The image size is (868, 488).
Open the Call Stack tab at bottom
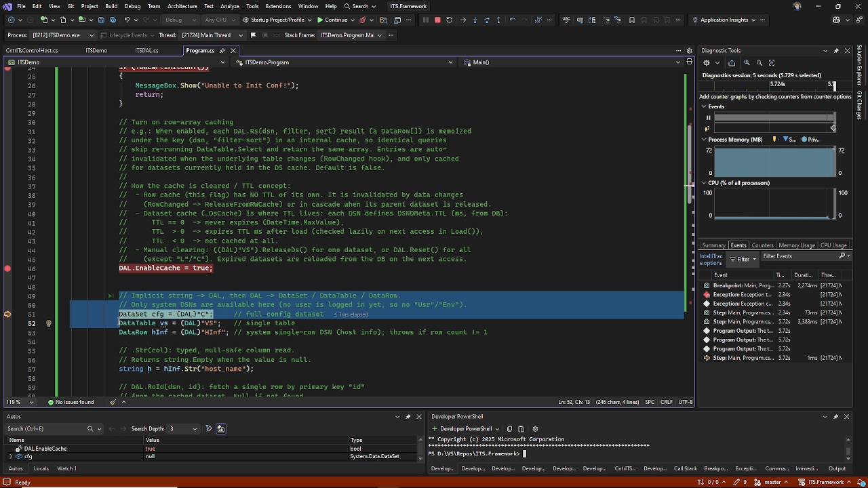pyautogui.click(x=685, y=468)
